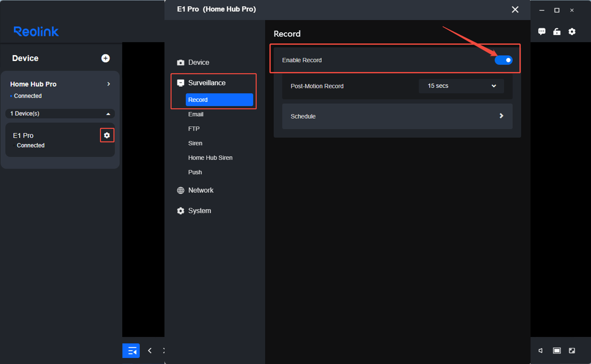
Task: Click the single-screen layout icon
Action: pos(557,351)
